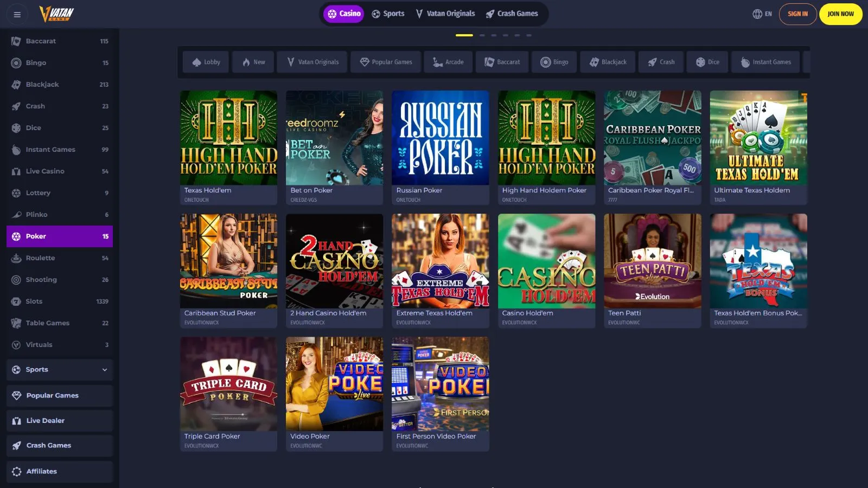Viewport: 868px width, 488px height.
Task: Select the Lobby category filter
Action: pyautogui.click(x=206, y=62)
